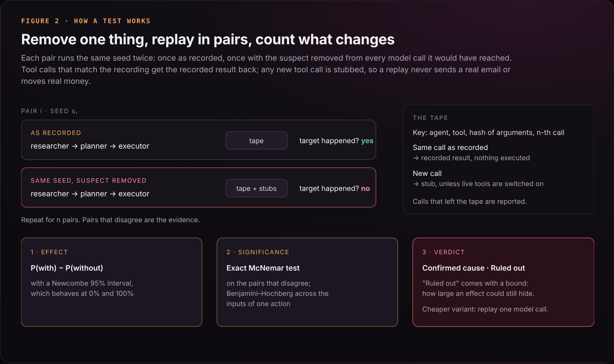This screenshot has height=364, width=614.
Task: Click the '2 · SIGNIFICANCE' card label
Action: coord(258,252)
